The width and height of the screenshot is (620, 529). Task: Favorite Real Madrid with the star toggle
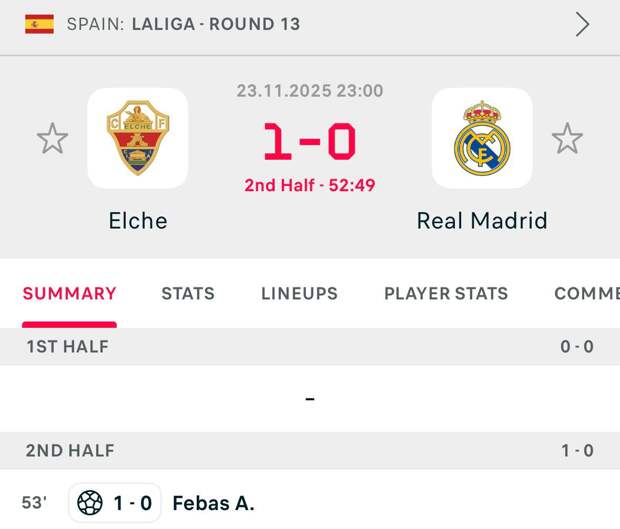click(x=567, y=139)
